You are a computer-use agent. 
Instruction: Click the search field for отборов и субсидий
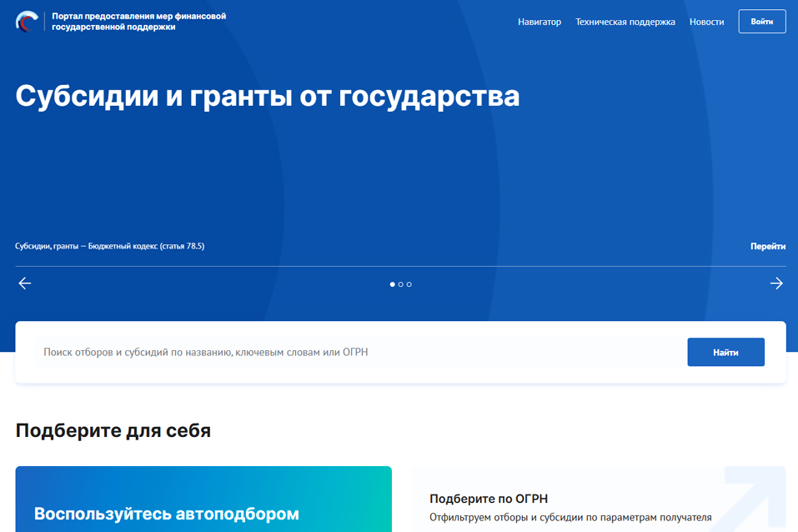pyautogui.click(x=334, y=351)
